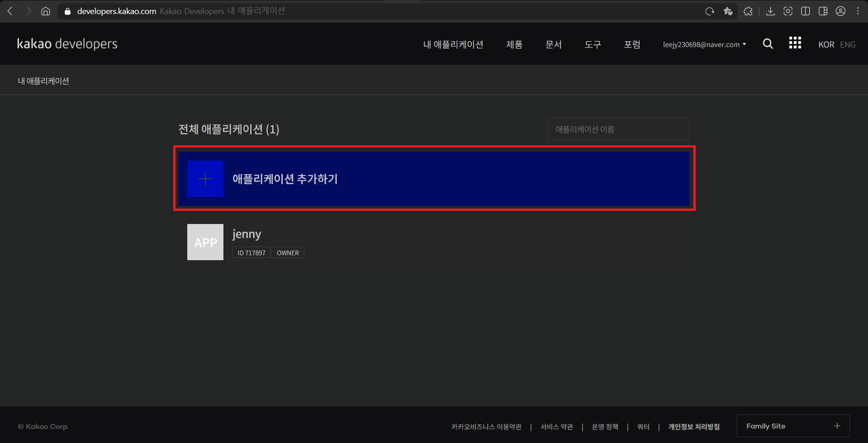Open the browser extensions puzzle icon

coord(748,11)
